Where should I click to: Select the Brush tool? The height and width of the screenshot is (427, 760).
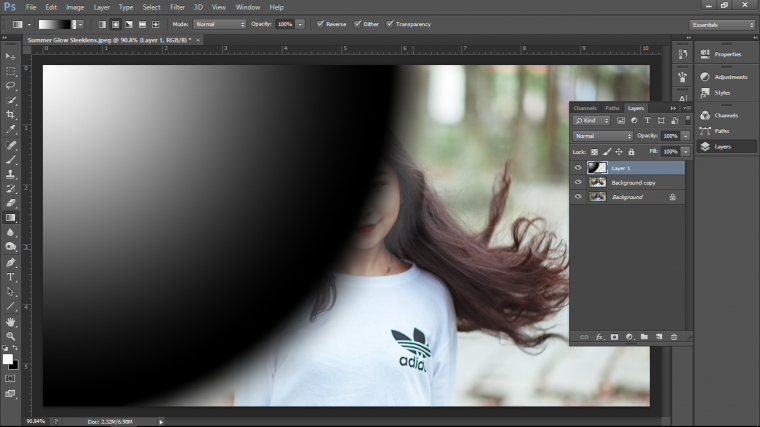tap(10, 159)
